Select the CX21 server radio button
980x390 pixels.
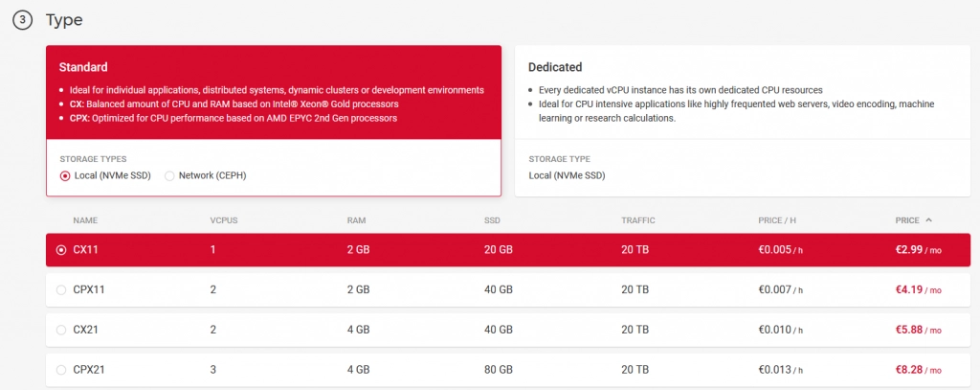click(x=61, y=330)
